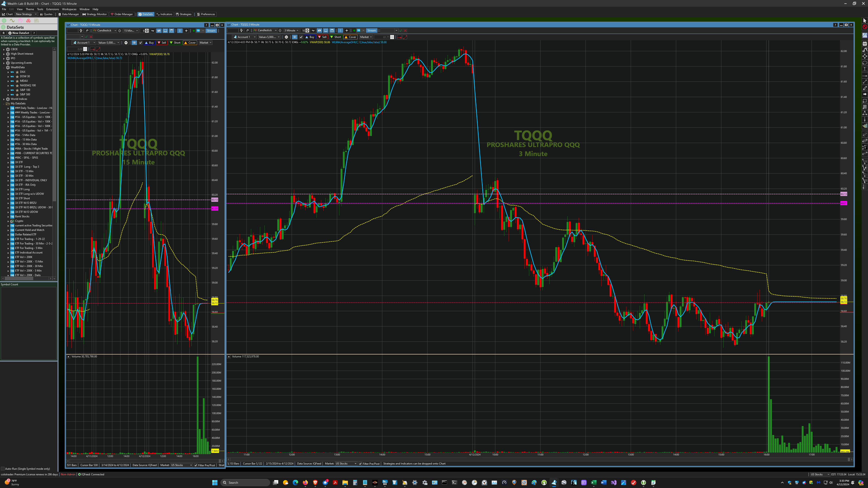Viewport: 868px width, 488px height.
Task: Click link icon in 15 Minute chart toolbar
Action: (x=87, y=31)
